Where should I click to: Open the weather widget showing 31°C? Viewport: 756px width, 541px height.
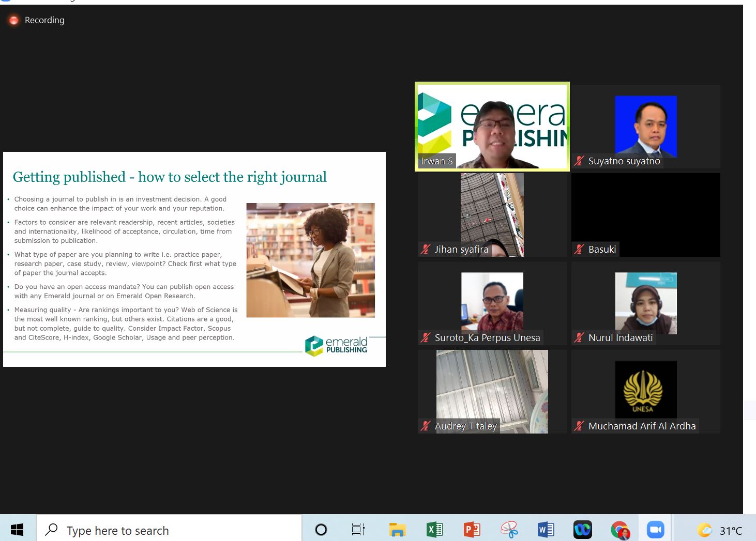719,530
